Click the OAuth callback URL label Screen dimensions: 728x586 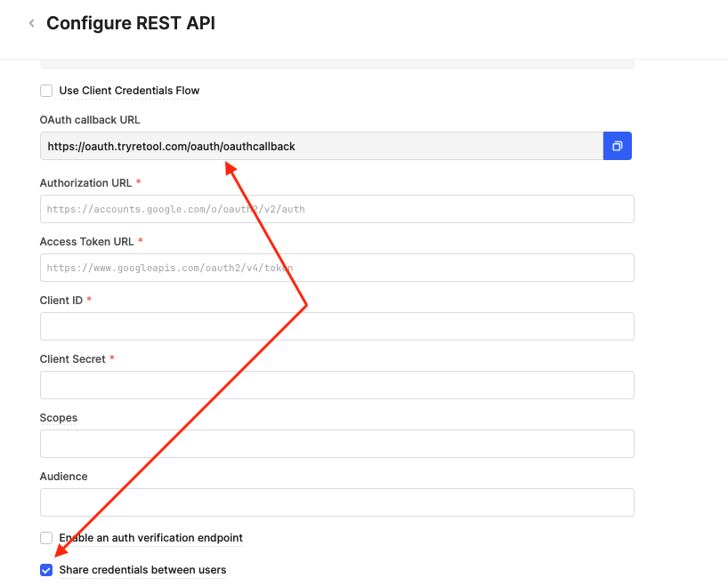90,120
